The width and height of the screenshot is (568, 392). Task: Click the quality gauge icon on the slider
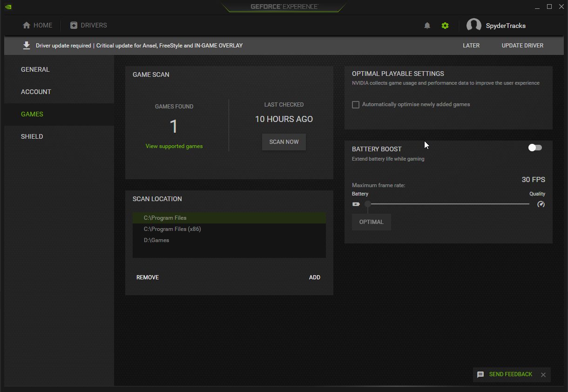tap(541, 204)
